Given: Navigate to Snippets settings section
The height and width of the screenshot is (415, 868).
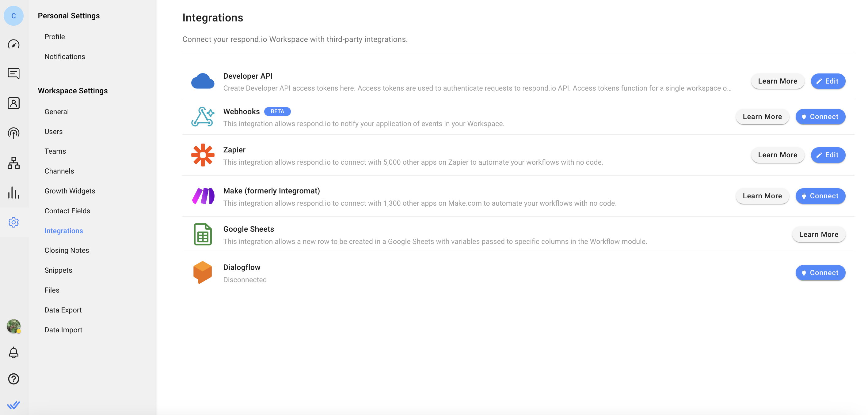Looking at the screenshot, I should click(x=58, y=270).
